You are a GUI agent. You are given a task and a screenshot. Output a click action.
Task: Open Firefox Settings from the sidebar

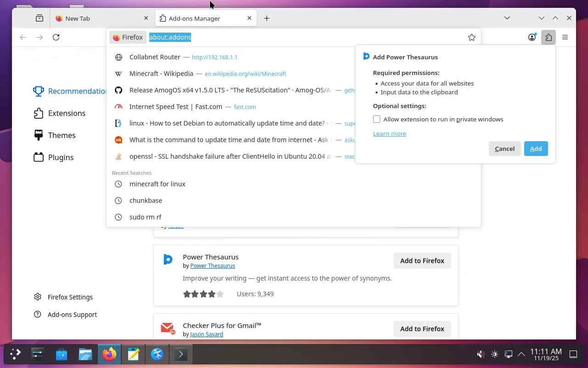tap(63, 297)
